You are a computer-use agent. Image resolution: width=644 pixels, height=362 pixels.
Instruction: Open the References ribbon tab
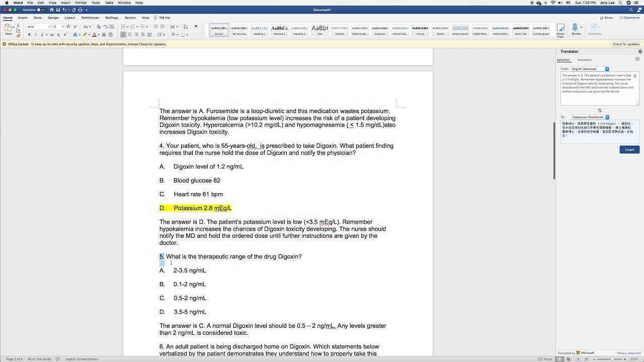[x=90, y=18]
